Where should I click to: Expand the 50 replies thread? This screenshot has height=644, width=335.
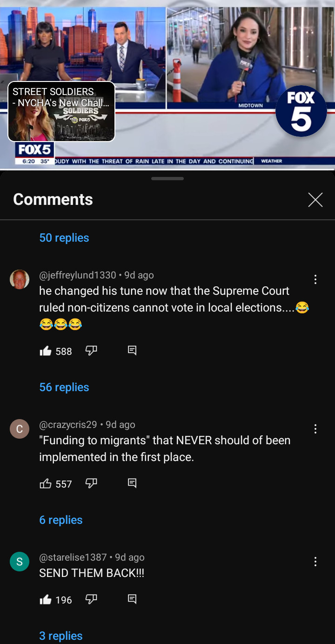pyautogui.click(x=64, y=237)
